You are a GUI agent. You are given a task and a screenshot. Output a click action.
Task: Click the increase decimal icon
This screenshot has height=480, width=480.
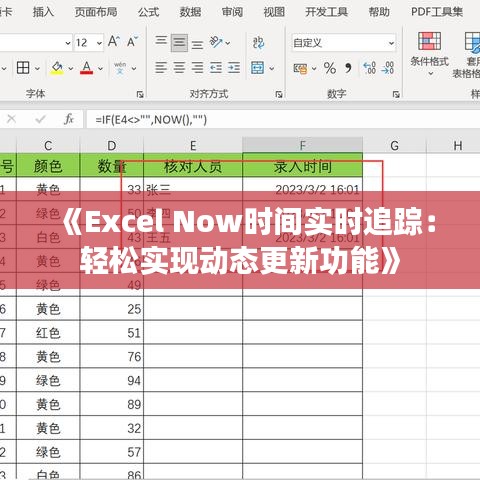369,68
